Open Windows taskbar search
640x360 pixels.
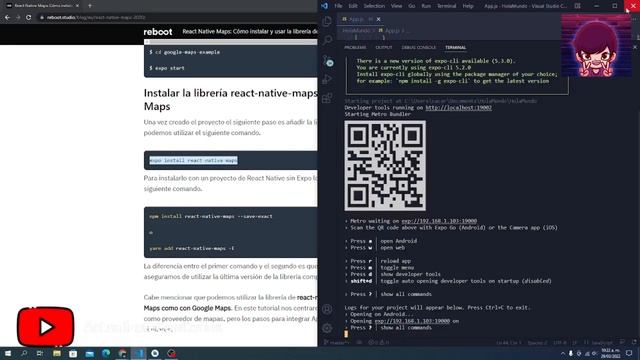click(x=24, y=353)
